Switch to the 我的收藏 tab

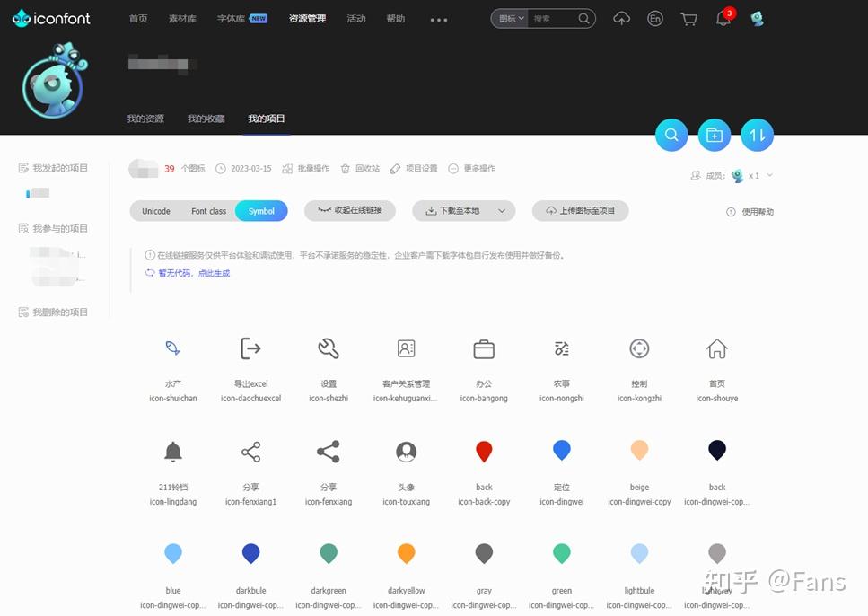pyautogui.click(x=206, y=118)
